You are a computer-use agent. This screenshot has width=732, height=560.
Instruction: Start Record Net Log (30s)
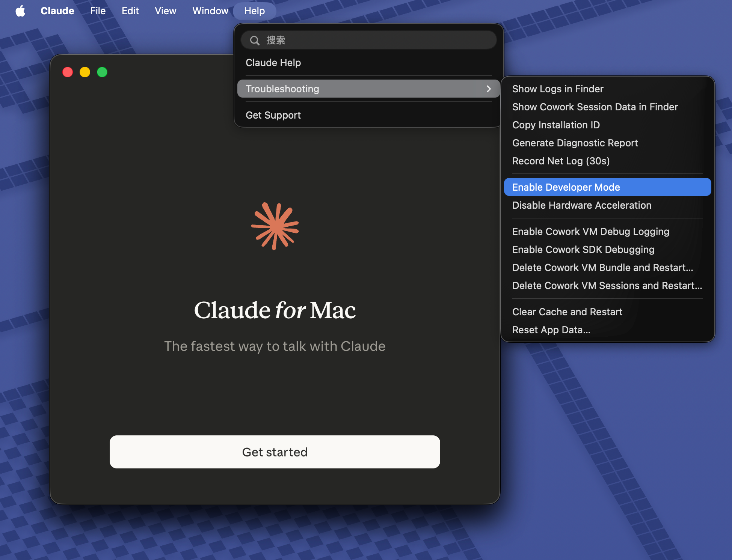(608, 161)
